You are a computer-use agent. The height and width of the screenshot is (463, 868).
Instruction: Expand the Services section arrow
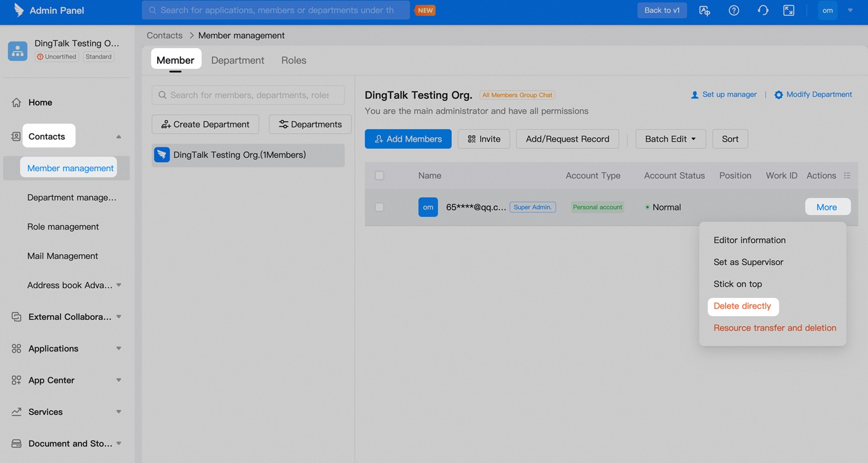[x=119, y=412]
